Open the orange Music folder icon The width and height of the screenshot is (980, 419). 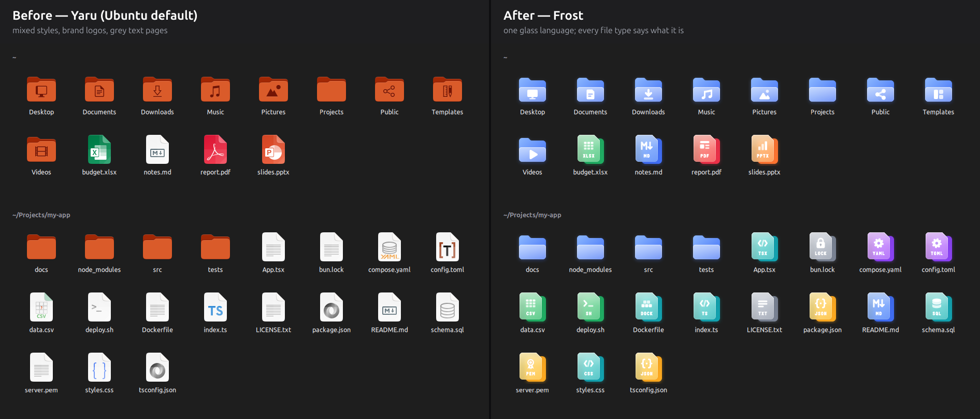[215, 90]
